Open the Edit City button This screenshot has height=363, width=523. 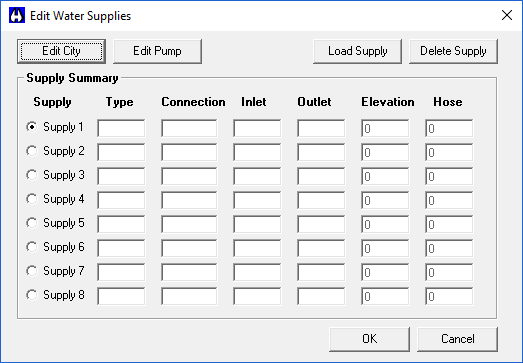[x=61, y=51]
